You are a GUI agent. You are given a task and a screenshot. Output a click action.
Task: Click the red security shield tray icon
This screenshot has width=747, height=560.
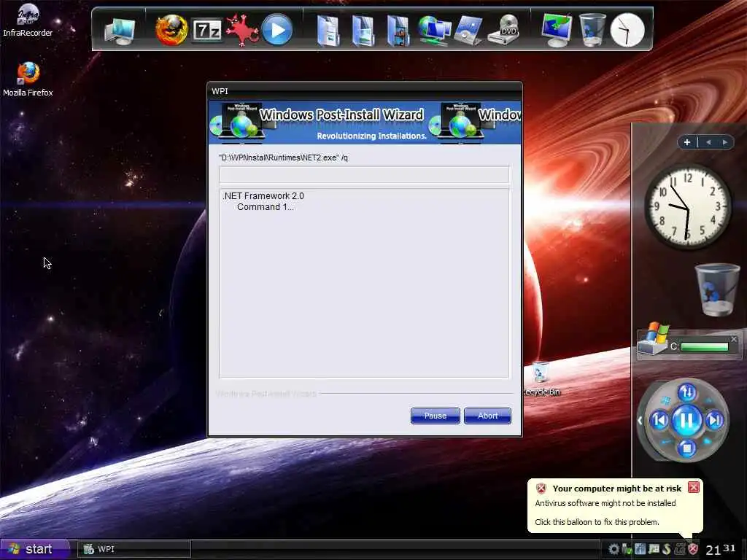[693, 550]
